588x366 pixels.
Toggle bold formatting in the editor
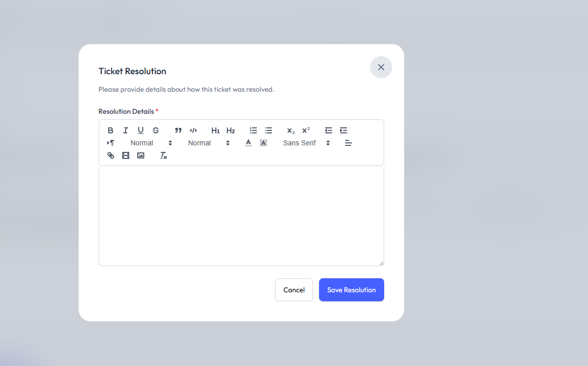pos(111,130)
